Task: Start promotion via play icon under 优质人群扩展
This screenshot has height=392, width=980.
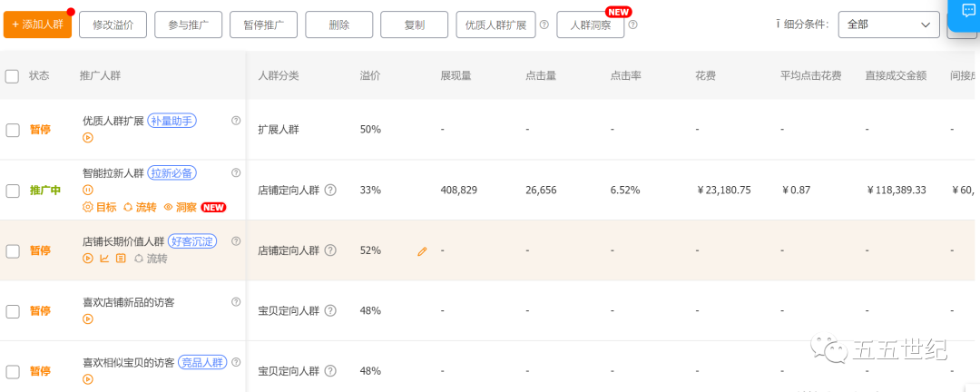Action: (88, 138)
